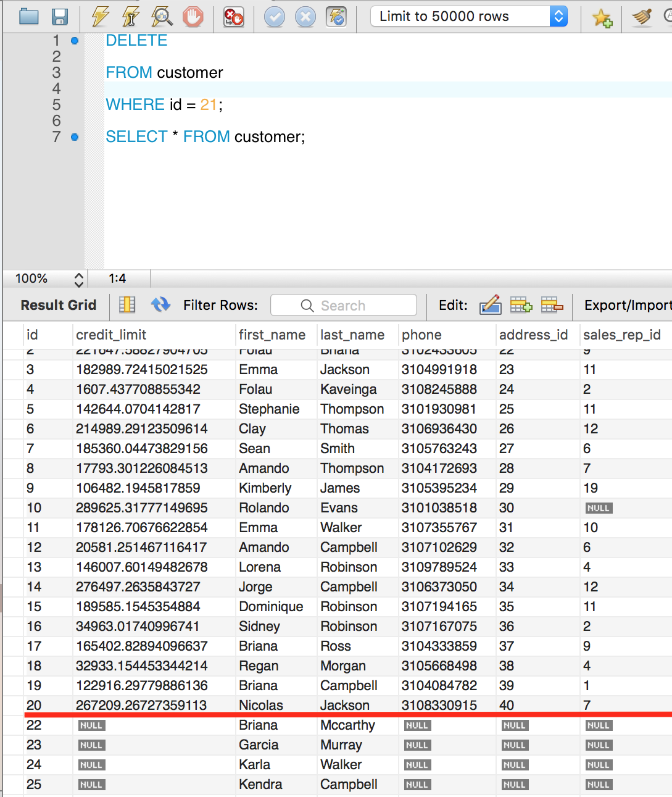The image size is (672, 797).
Task: Focus the Filter Rows search field
Action: point(344,305)
